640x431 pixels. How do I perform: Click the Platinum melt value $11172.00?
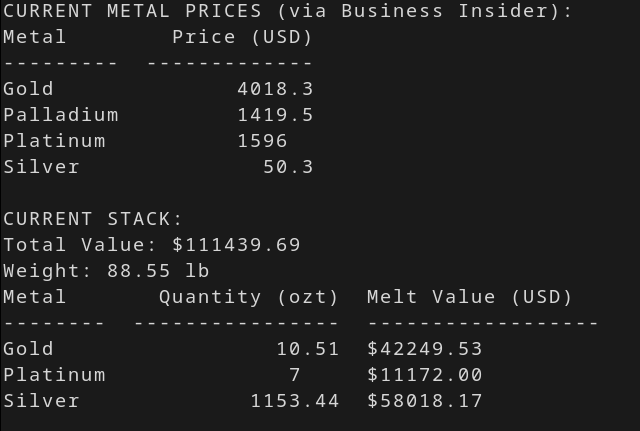click(425, 375)
